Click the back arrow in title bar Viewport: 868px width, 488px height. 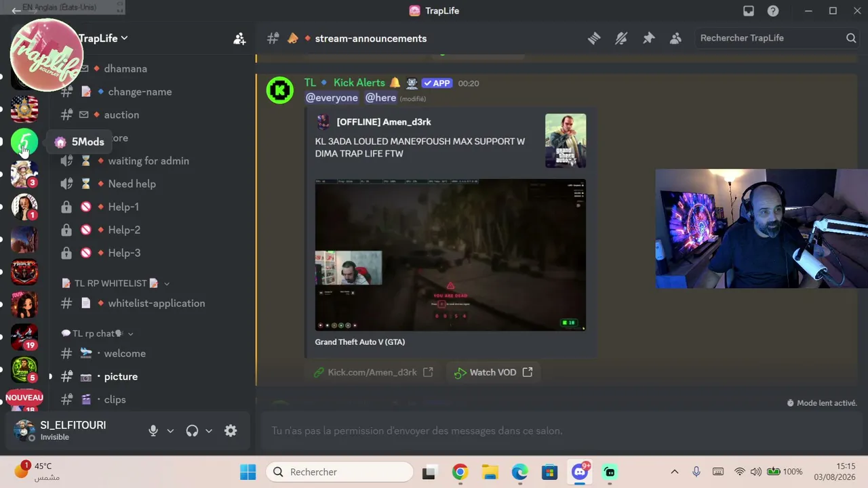16,11
